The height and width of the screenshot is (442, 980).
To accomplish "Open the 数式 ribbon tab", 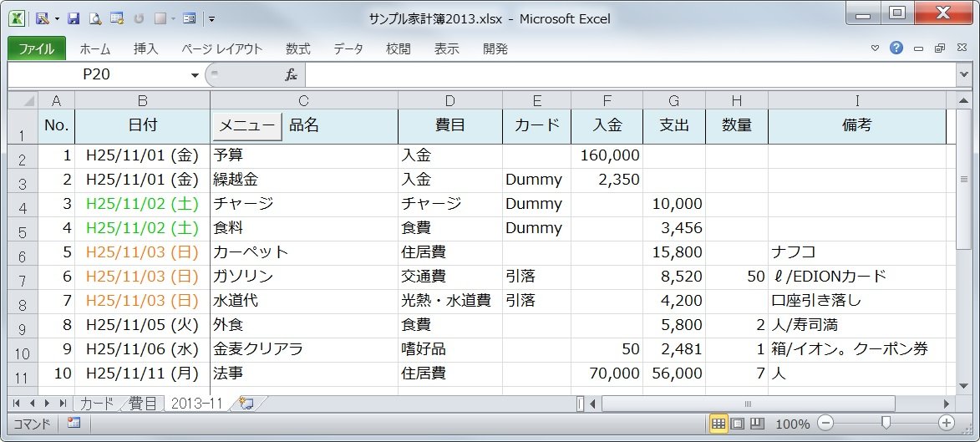I will tap(298, 48).
